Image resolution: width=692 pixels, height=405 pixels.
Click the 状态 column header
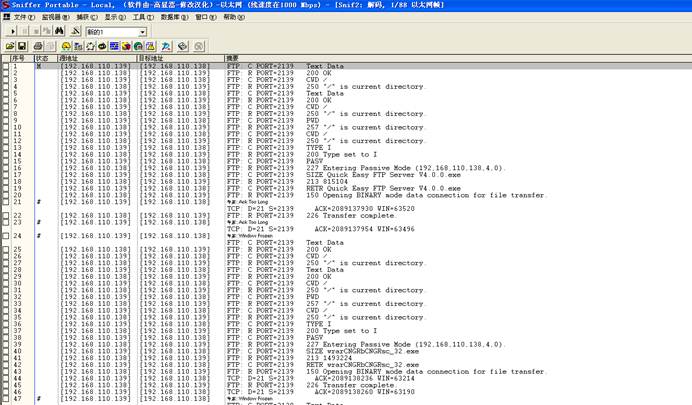coord(46,58)
